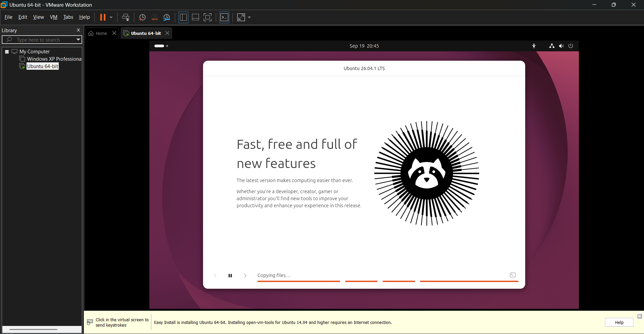The image size is (644, 334).
Task: Go to the previous installer slide
Action: pyautogui.click(x=215, y=276)
